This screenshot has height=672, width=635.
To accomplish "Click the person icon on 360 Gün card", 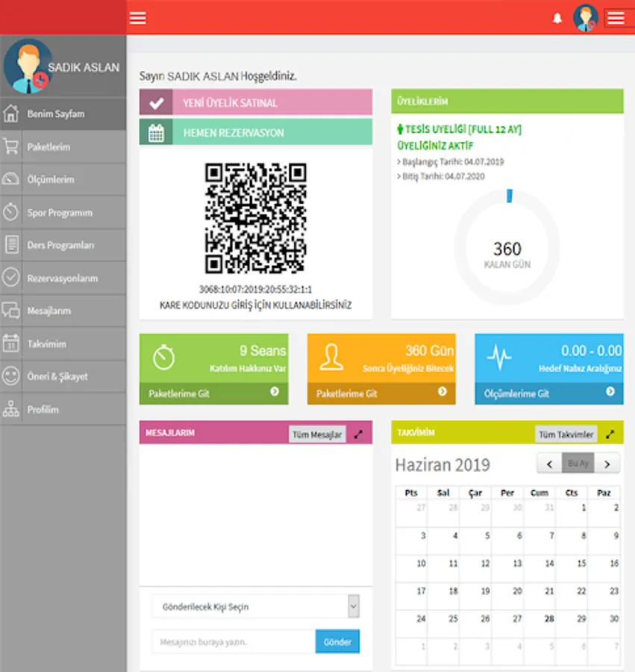I will (x=331, y=357).
